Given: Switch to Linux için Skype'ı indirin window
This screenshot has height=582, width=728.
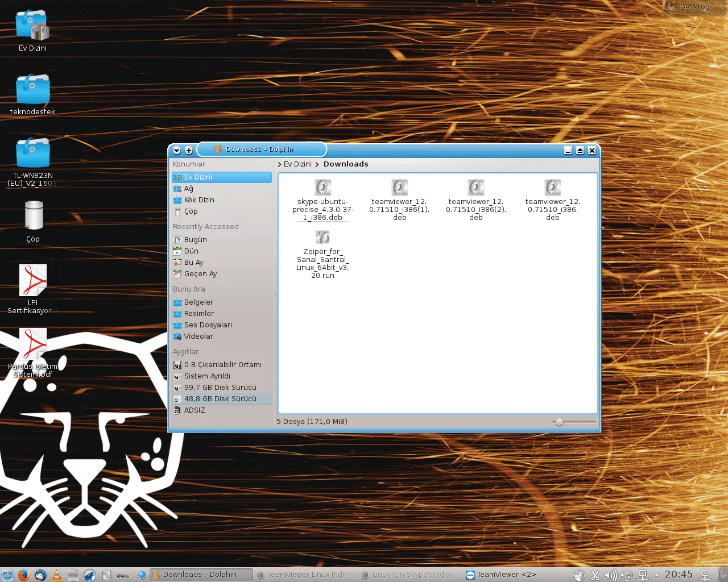Looking at the screenshot, I should pos(408,575).
